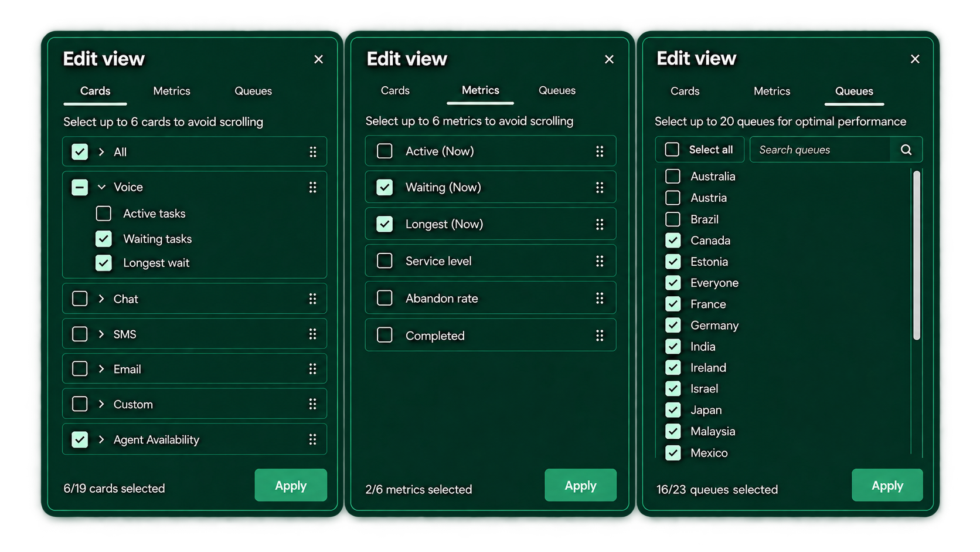Switch to Queues tab in Metrics panel
980x552 pixels.
click(x=557, y=90)
